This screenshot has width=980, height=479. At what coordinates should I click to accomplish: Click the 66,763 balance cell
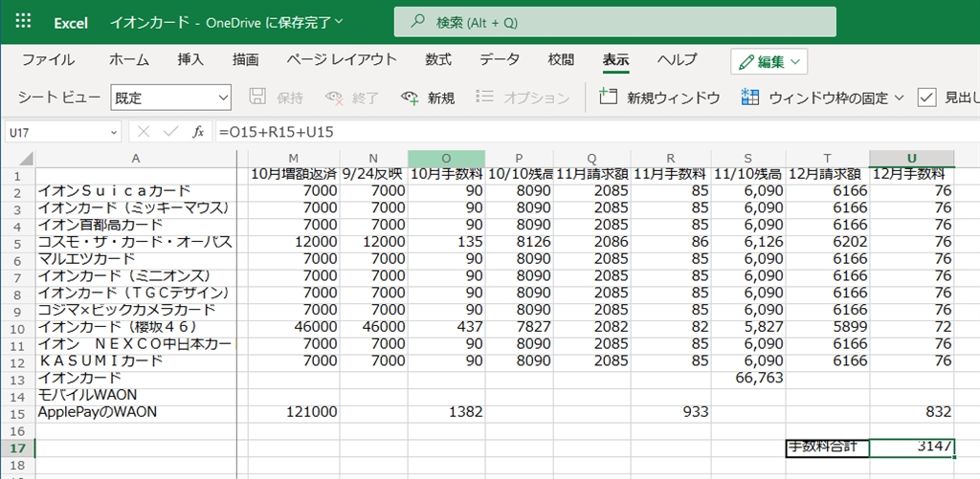[748, 378]
